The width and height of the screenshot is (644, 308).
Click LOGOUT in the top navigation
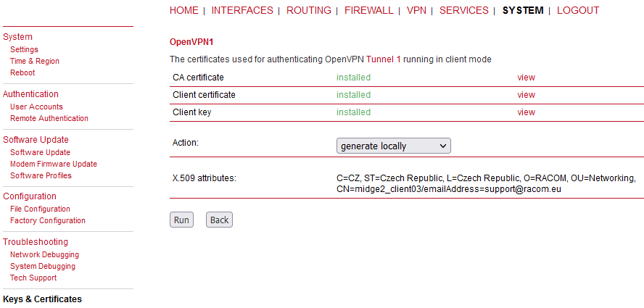click(578, 10)
